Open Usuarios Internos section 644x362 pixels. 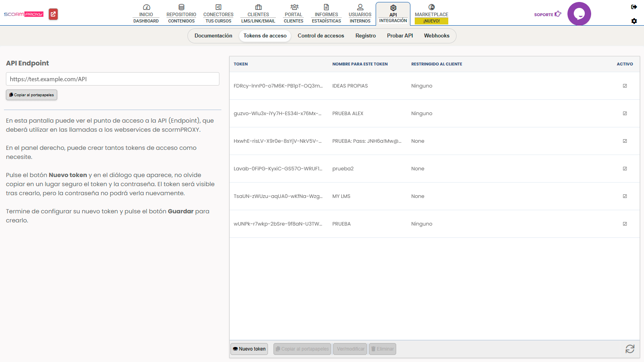pos(360,14)
